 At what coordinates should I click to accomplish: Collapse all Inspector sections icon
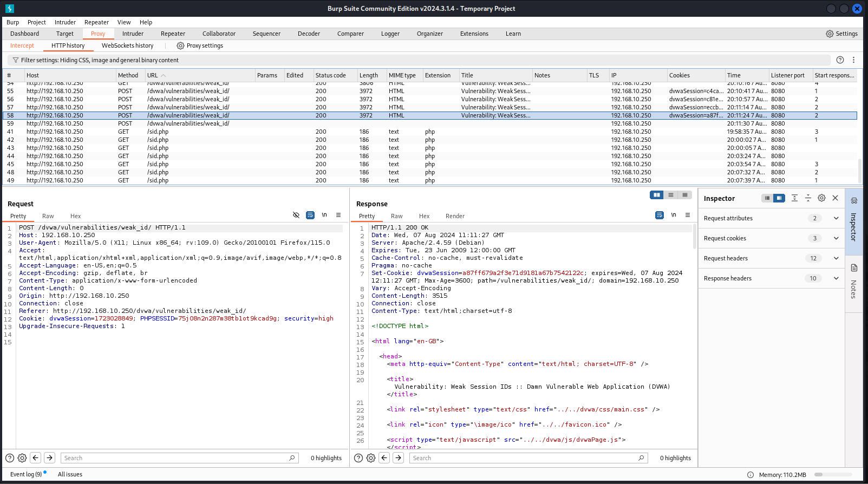pos(808,198)
